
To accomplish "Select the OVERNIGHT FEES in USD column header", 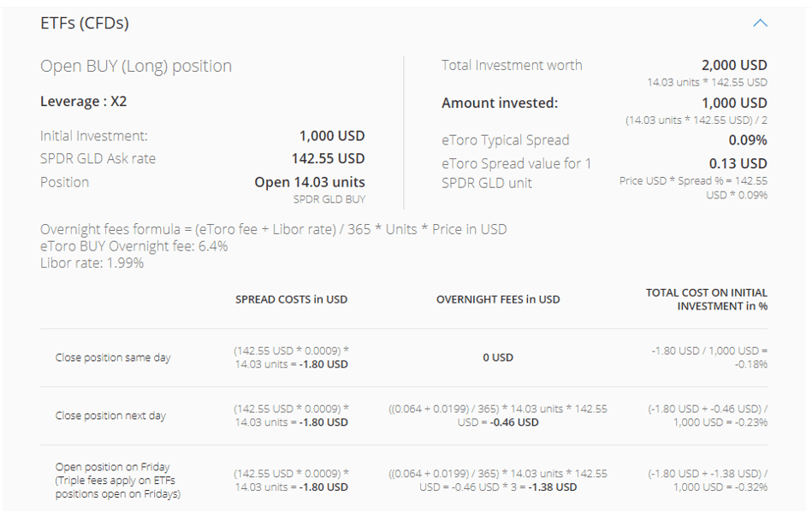I will (x=498, y=299).
